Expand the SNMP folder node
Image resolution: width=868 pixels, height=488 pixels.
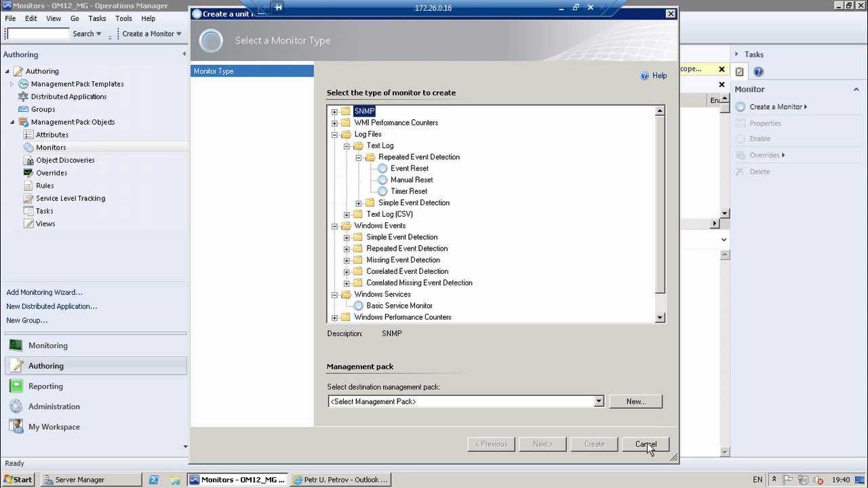(334, 111)
